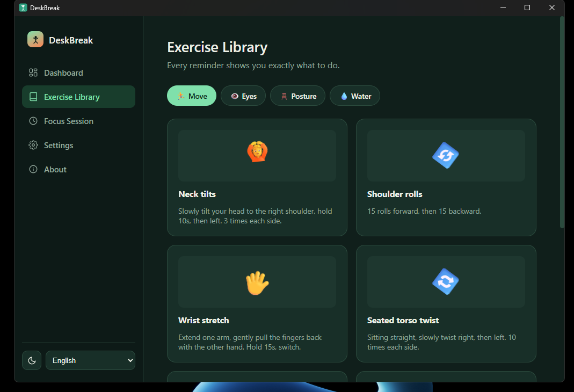
Task: Click the Dashboard grid icon
Action: click(33, 72)
